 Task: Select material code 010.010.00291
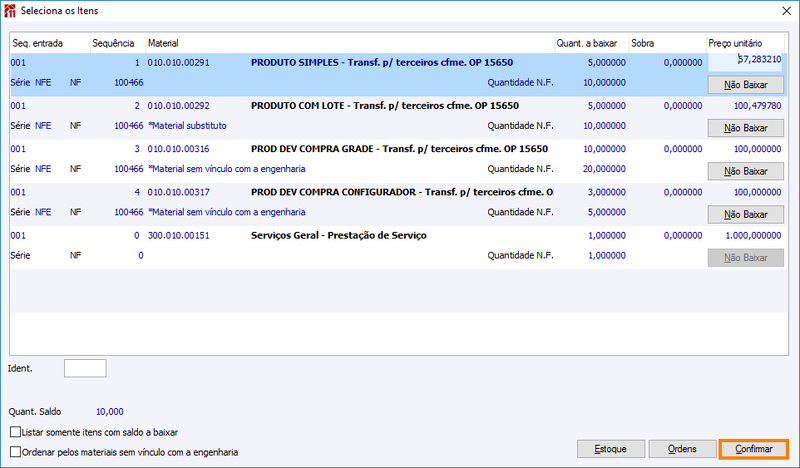click(179, 63)
